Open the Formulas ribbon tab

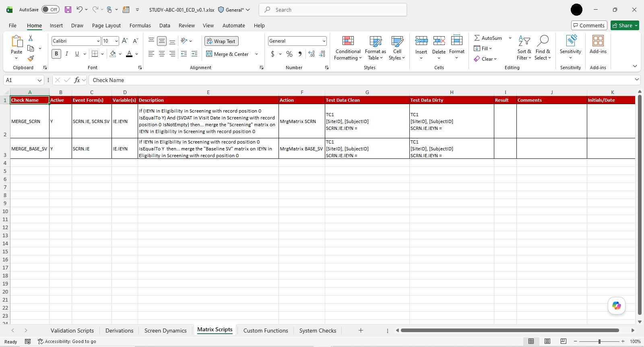point(140,25)
